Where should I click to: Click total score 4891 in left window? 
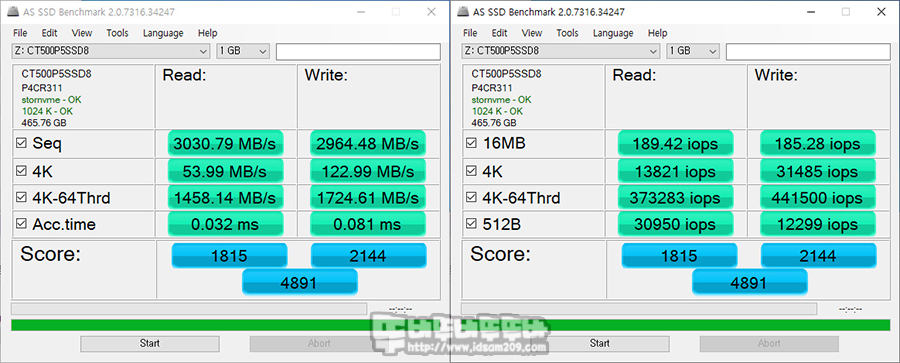pyautogui.click(x=300, y=282)
